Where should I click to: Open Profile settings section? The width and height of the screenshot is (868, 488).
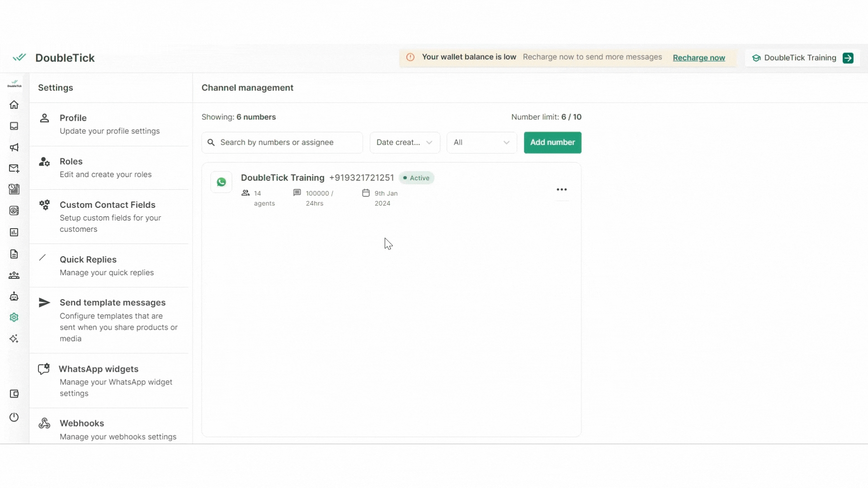(108, 124)
